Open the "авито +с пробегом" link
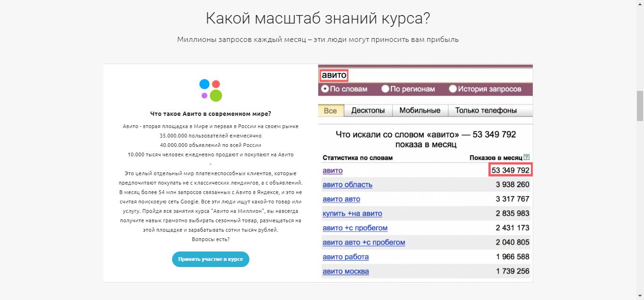 355,228
